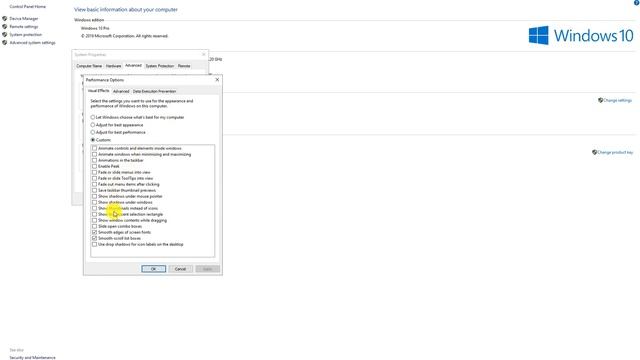640x360 pixels.
Task: Enable Fade or slide ToolTips into view
Action: coord(94,178)
